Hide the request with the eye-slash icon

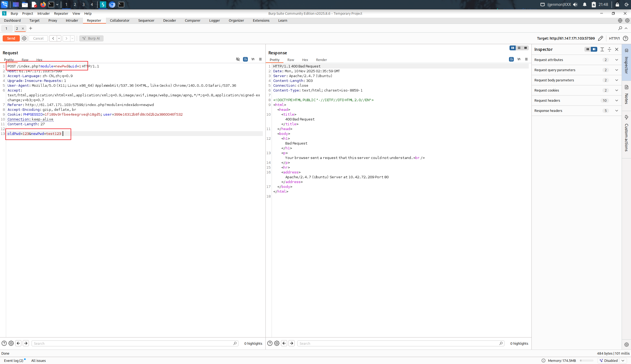tap(238, 59)
